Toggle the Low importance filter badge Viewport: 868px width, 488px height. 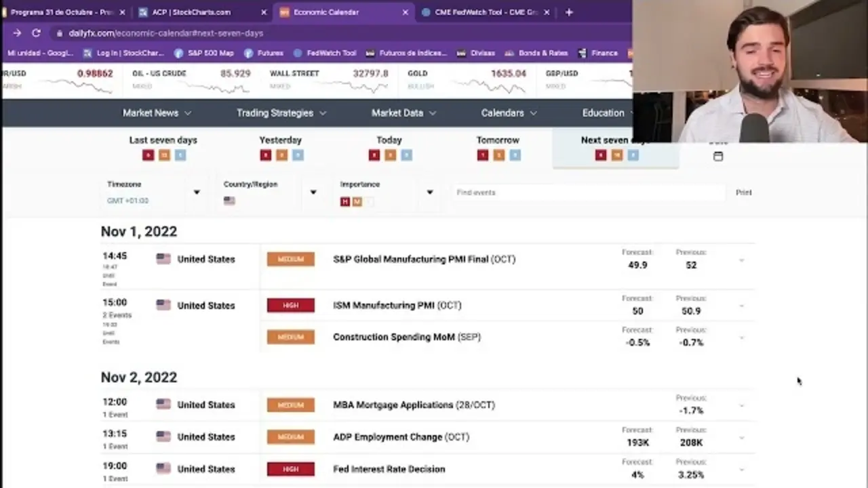370,201
